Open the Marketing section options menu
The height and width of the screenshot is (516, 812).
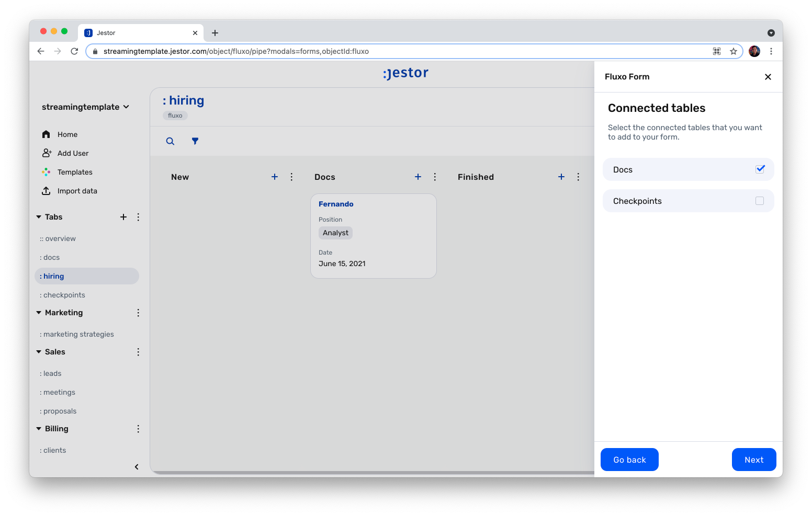pyautogui.click(x=138, y=313)
